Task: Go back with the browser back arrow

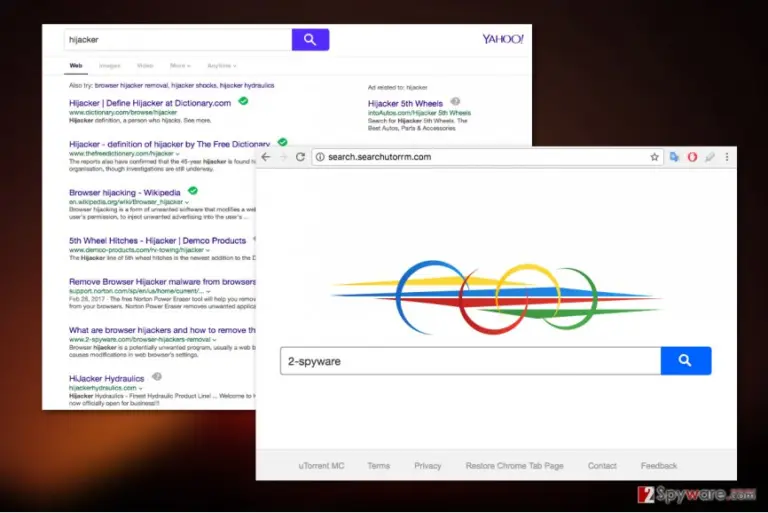Action: point(265,157)
